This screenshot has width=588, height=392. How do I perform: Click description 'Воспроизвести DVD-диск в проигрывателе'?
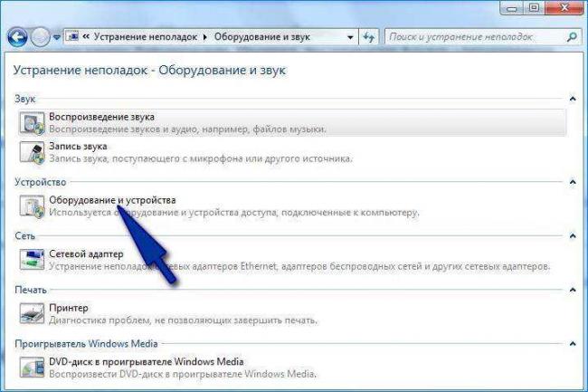tap(183, 375)
